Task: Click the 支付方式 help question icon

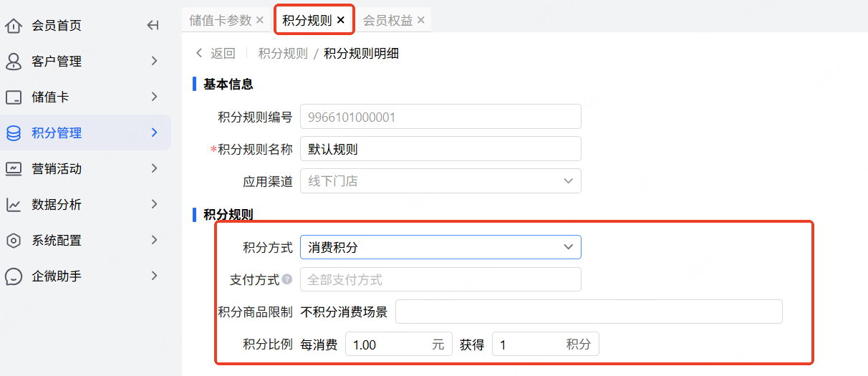Action: tap(287, 279)
